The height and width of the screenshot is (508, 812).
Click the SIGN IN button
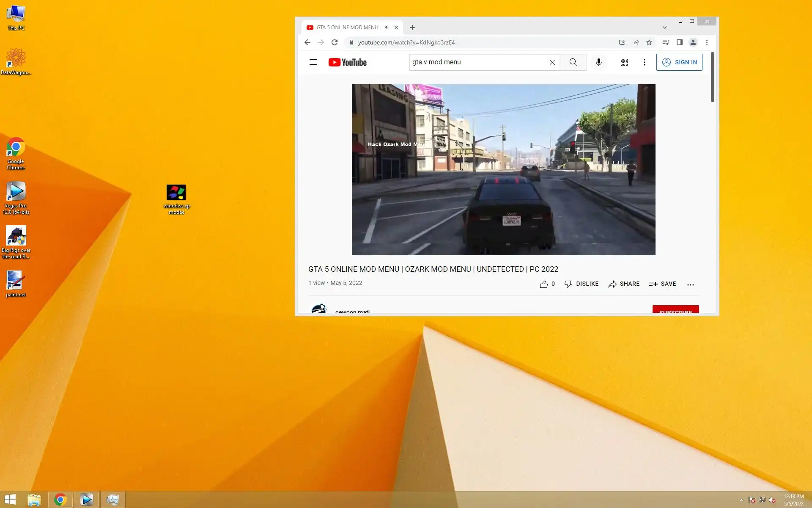coord(679,62)
